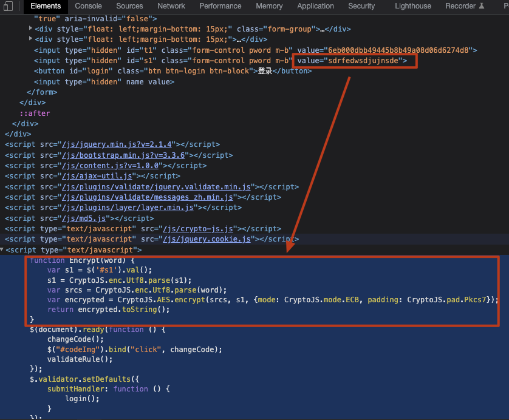Open the Sources tab
The image size is (509, 420).
(129, 6)
